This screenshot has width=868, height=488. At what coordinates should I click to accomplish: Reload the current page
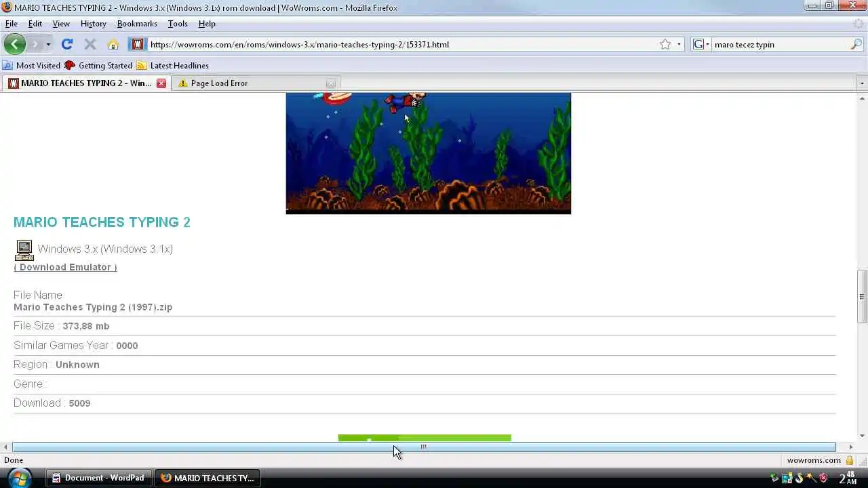point(66,44)
